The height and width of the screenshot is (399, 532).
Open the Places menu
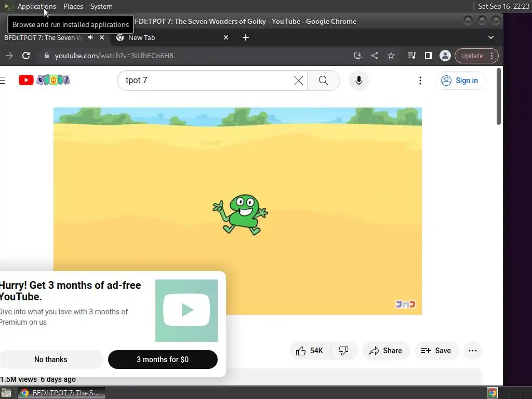(73, 6)
